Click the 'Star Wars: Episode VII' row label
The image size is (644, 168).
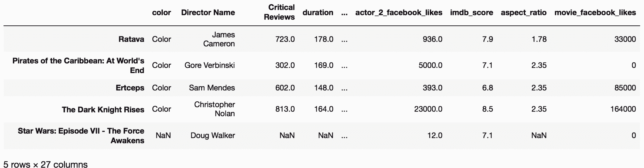[x=81, y=136]
